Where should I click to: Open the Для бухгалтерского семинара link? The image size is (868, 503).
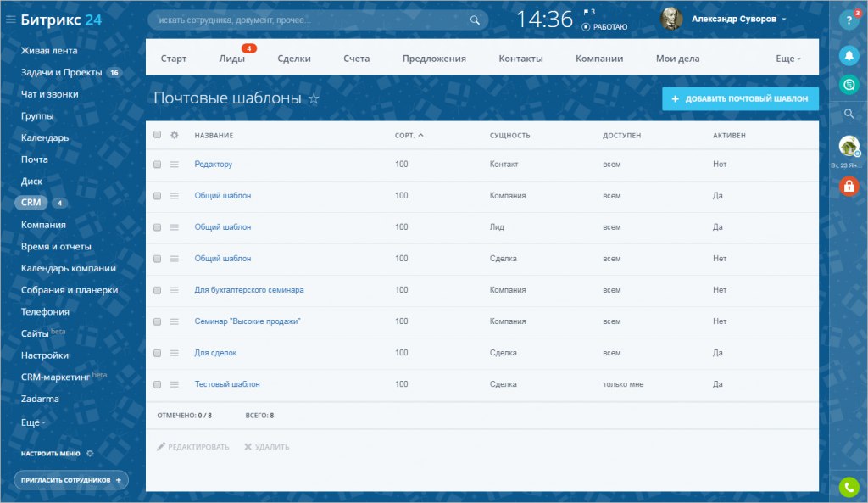pos(248,290)
